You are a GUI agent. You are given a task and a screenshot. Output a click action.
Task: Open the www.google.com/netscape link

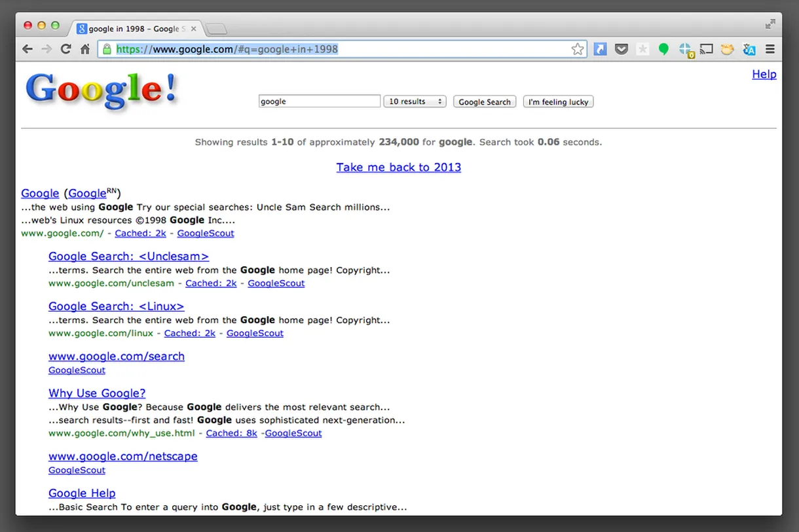123,456
